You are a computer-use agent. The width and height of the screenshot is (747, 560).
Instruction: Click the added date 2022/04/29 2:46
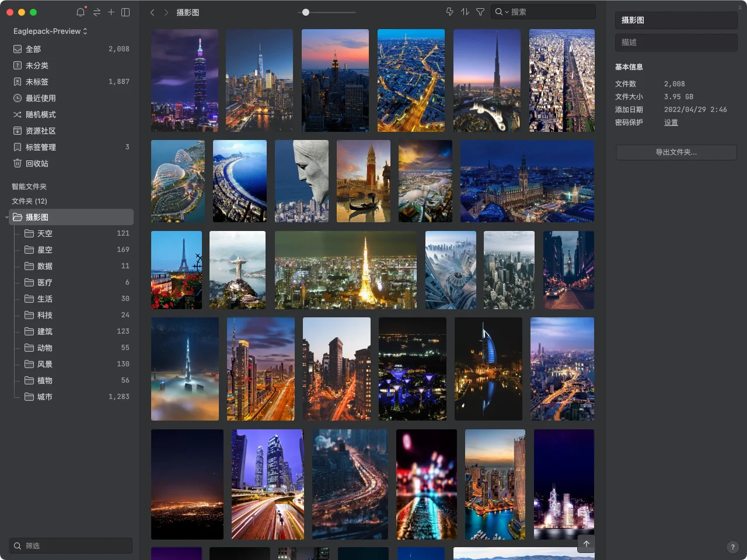[x=695, y=110]
